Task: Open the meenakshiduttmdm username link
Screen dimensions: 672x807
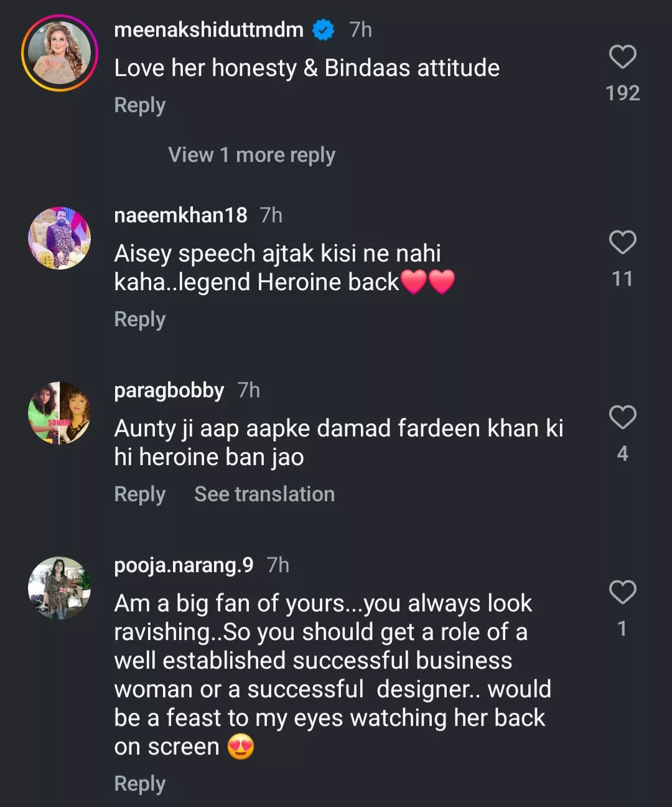Action: pos(208,30)
